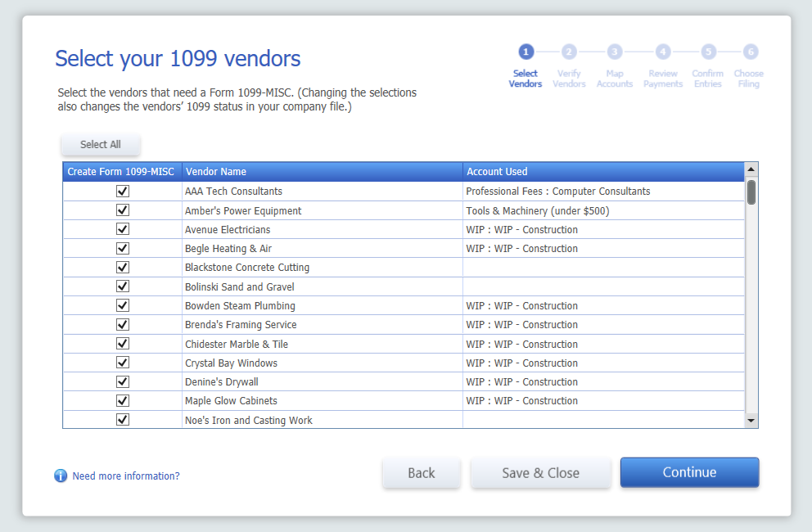Click scrollbar up arrow
Screen dimensions: 812x532
point(751,169)
